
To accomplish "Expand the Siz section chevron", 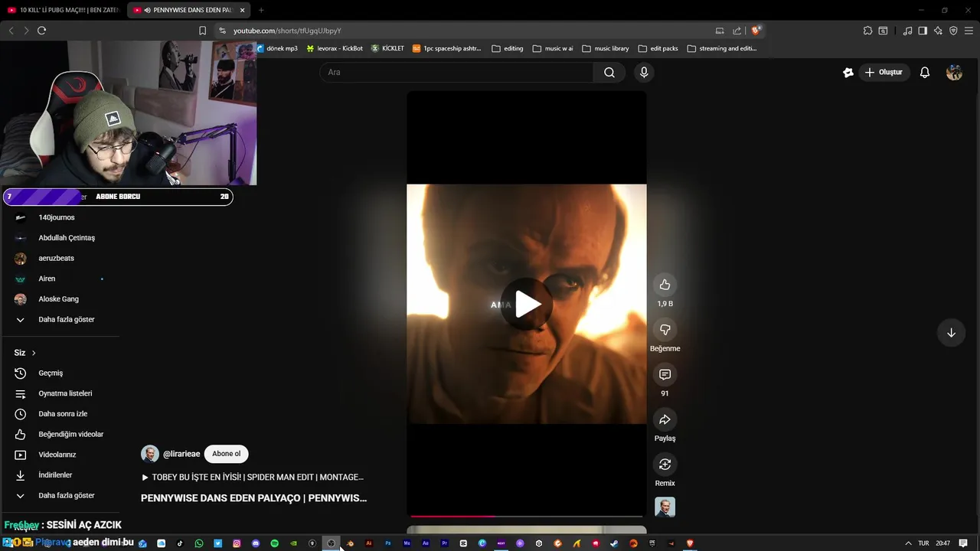I will coord(34,353).
